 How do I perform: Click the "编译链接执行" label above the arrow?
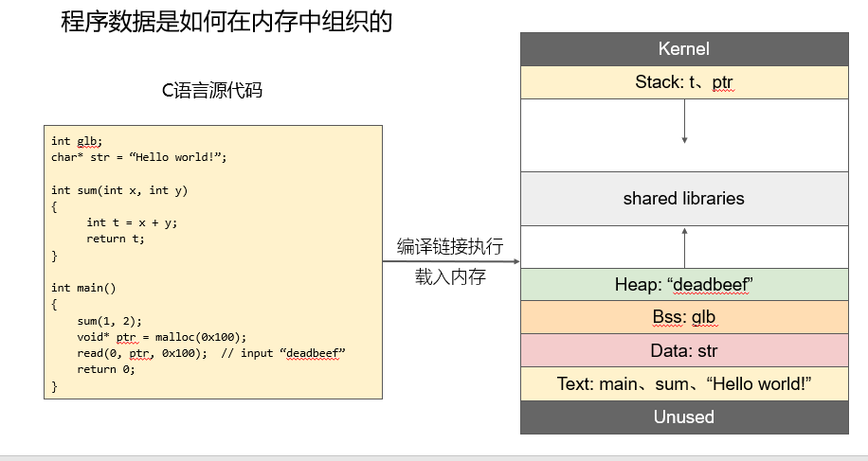coord(450,247)
